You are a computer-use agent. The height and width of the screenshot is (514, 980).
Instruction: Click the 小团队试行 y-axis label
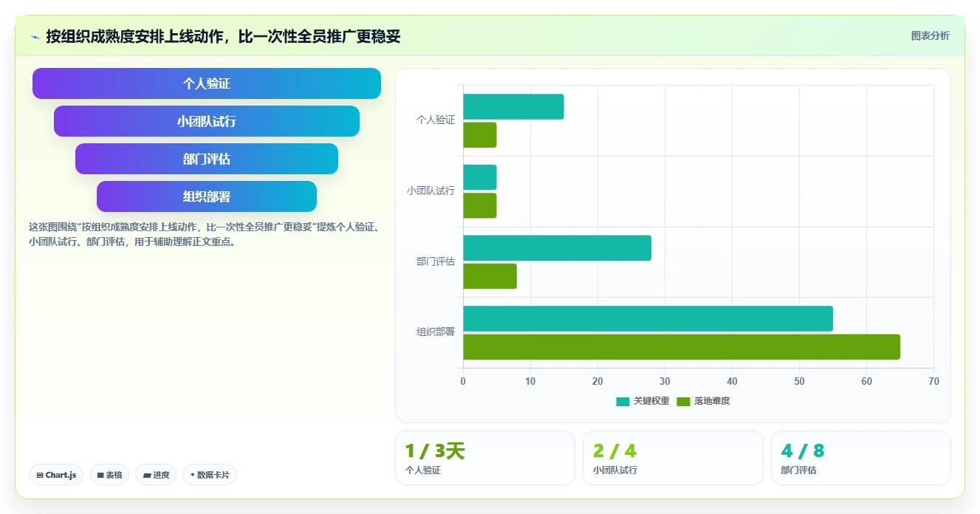tap(431, 191)
